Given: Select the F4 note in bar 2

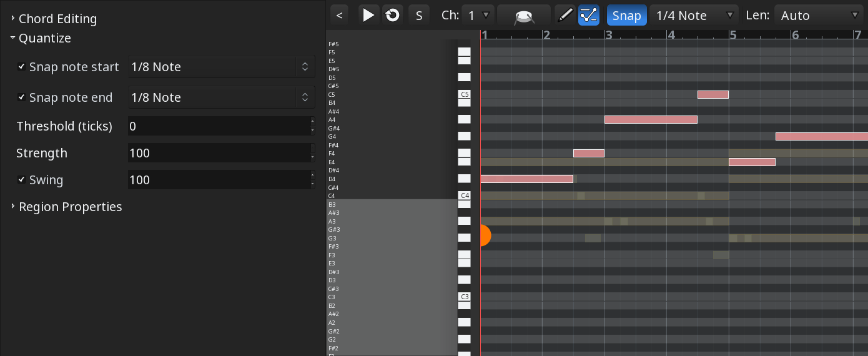Looking at the screenshot, I should tap(589, 154).
